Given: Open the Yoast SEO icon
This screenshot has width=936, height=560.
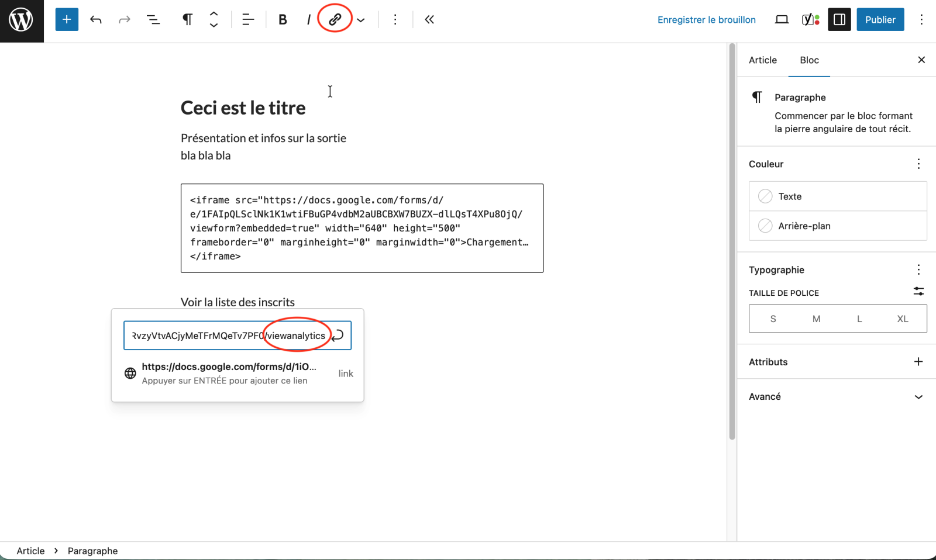Looking at the screenshot, I should [x=810, y=20].
